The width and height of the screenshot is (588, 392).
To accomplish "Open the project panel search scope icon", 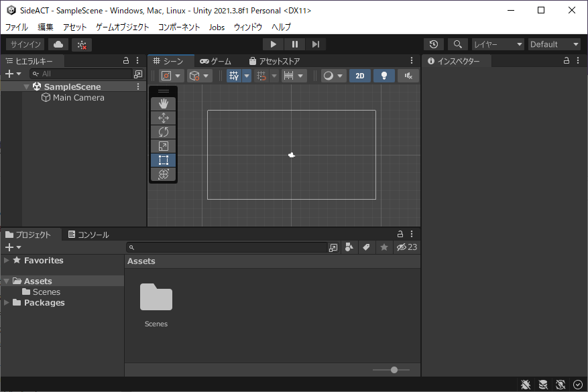I will point(333,248).
